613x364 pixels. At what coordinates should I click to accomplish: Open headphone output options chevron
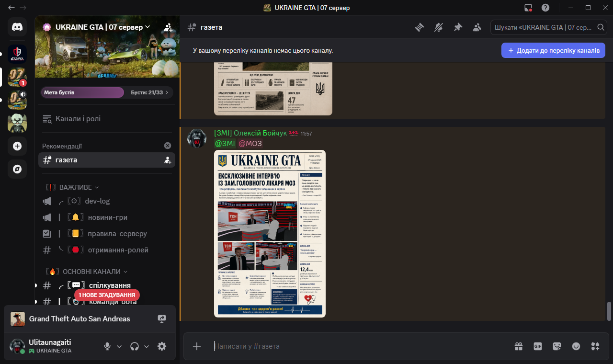[147, 346]
